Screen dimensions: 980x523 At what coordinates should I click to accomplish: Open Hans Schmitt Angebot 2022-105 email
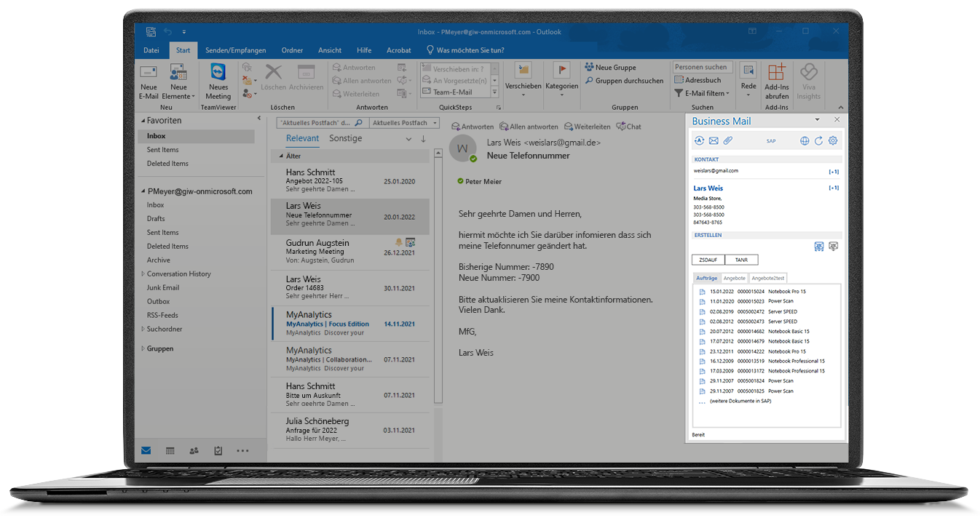349,181
